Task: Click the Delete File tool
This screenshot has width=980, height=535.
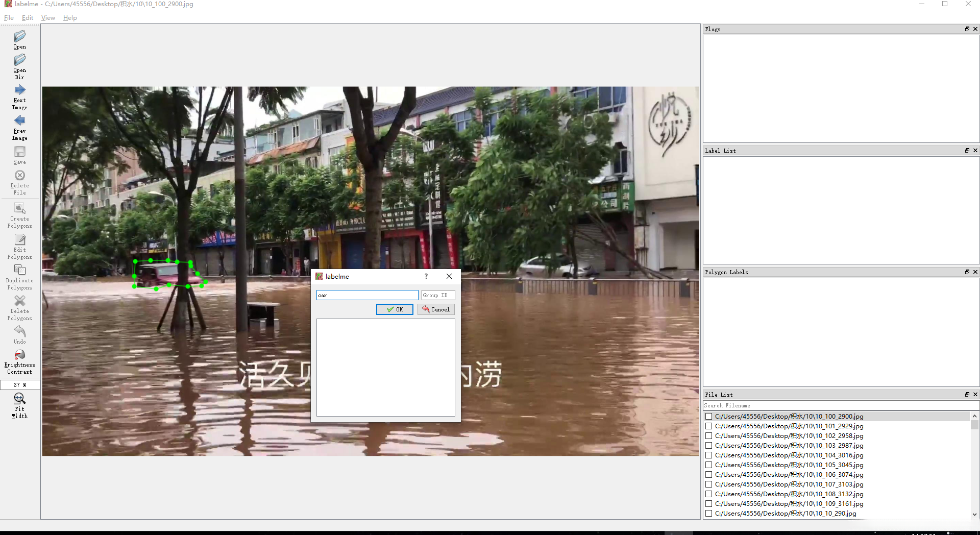Action: [x=19, y=182]
